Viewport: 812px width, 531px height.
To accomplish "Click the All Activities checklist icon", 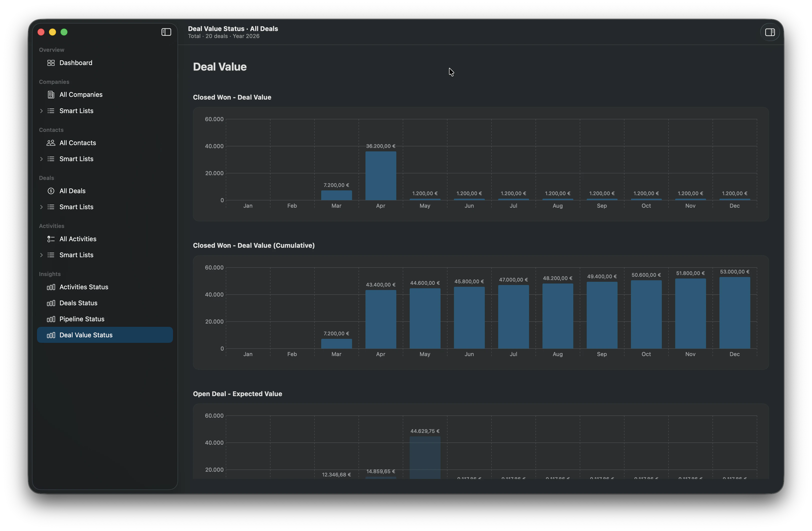I will click(51, 239).
